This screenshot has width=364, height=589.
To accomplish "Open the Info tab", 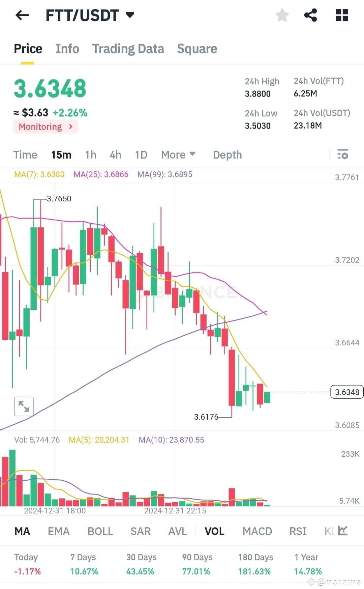I will [67, 49].
